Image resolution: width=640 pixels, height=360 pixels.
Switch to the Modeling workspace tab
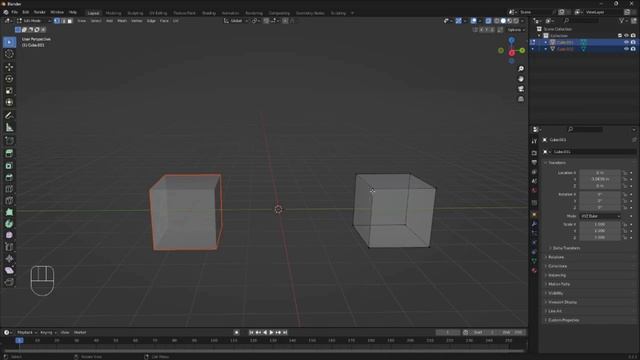coord(113,13)
